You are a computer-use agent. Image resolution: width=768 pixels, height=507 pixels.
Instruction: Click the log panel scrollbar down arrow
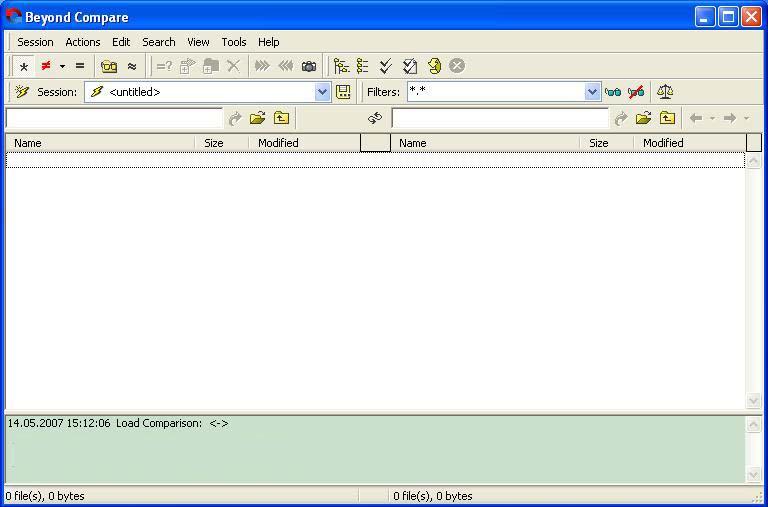tap(754, 474)
